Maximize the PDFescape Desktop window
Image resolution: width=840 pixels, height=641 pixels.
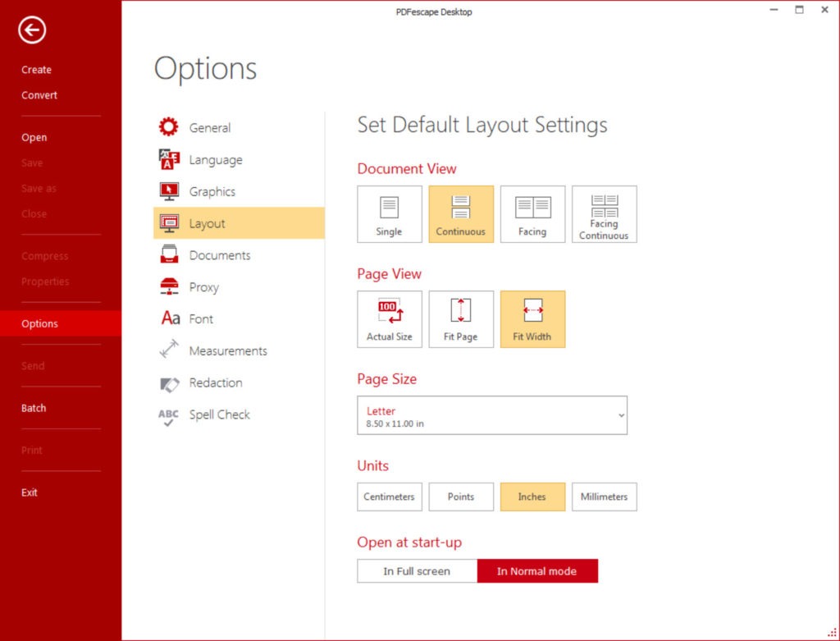point(799,10)
